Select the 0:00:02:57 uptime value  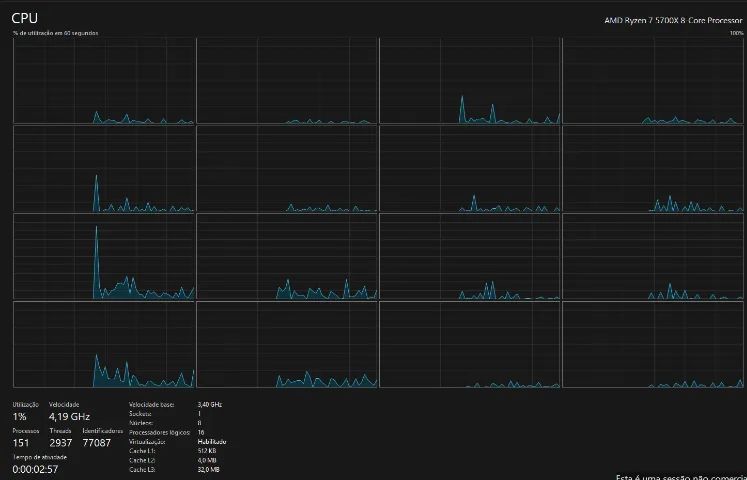click(35, 470)
